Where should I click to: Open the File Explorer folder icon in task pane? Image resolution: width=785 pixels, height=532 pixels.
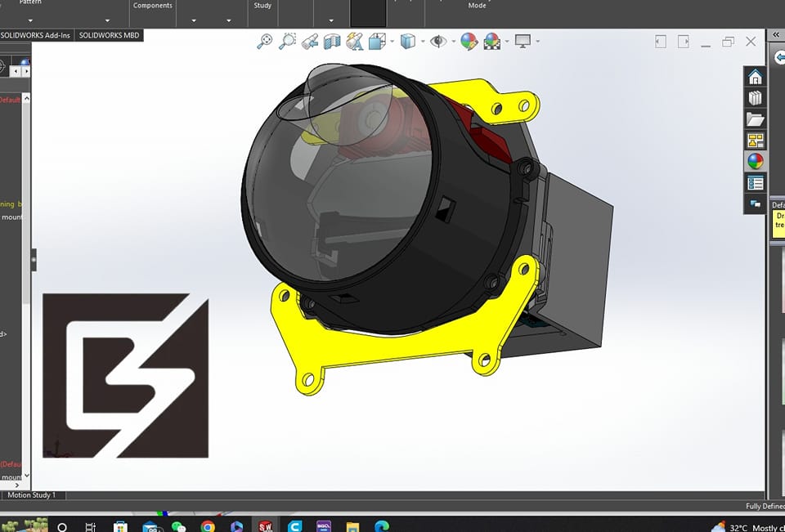pyautogui.click(x=755, y=119)
